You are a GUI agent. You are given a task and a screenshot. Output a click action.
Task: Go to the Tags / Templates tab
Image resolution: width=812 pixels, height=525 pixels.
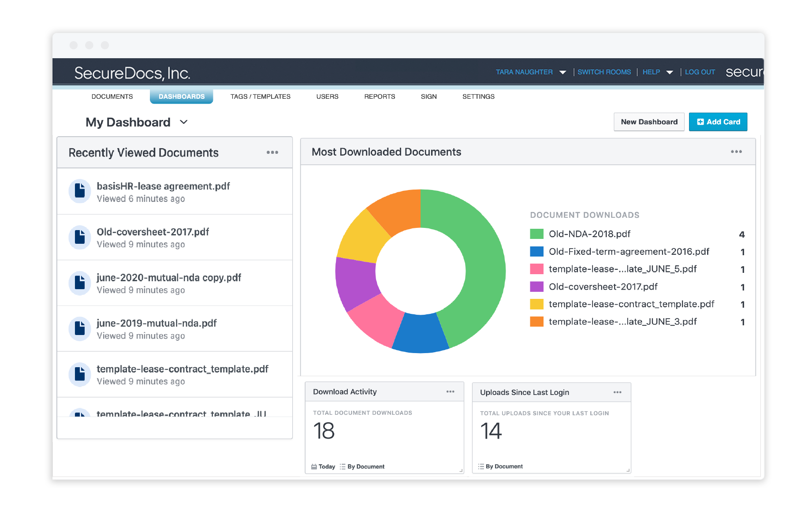260,97
